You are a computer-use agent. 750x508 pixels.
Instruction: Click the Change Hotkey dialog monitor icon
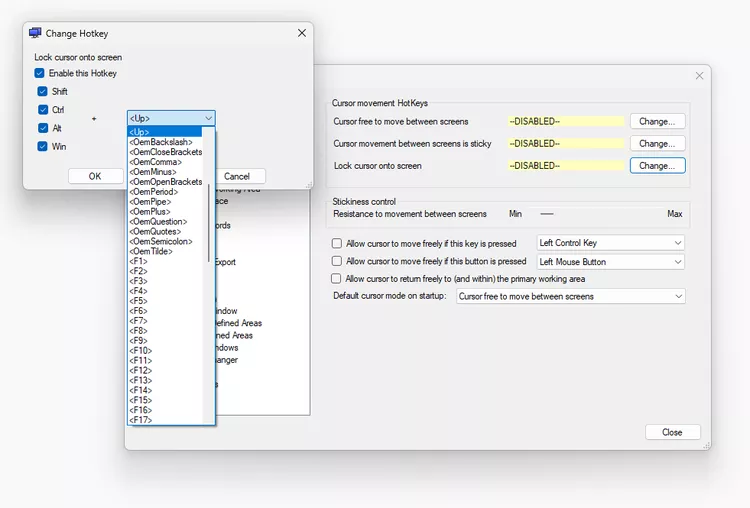tap(35, 33)
